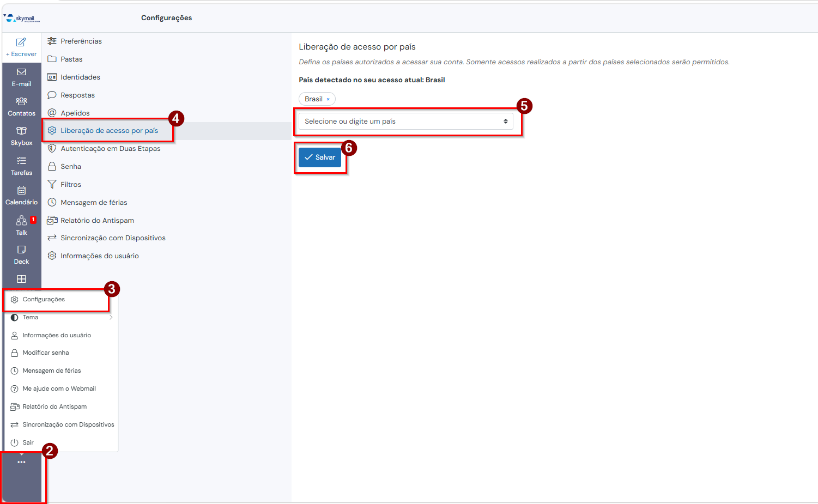
Task: Open the Filtros settings section
Action: click(x=167, y=185)
